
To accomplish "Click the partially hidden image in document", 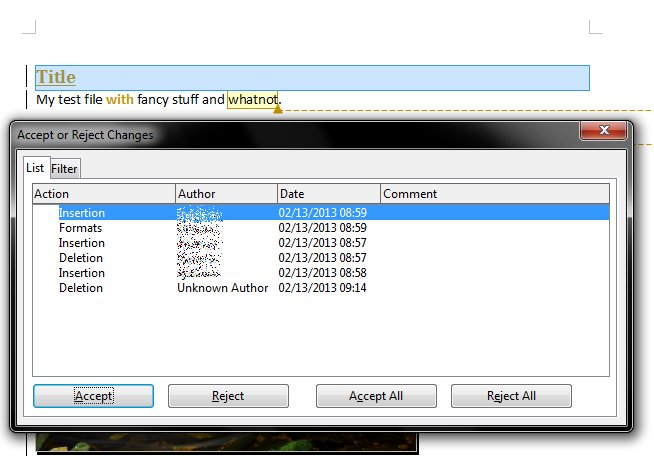I will point(226,442).
